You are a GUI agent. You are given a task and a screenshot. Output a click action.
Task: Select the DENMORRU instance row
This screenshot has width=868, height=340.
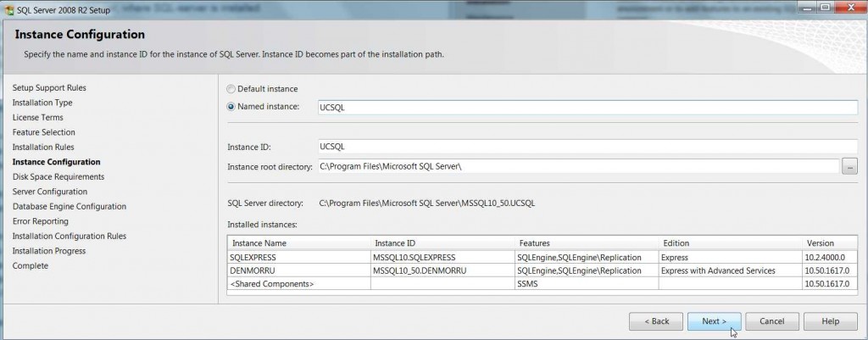542,270
